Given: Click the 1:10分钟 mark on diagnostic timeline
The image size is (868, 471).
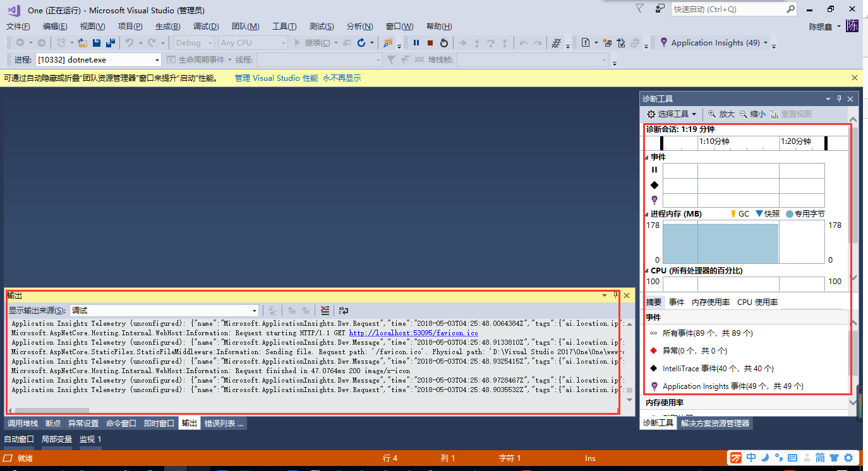Looking at the screenshot, I should pos(714,142).
